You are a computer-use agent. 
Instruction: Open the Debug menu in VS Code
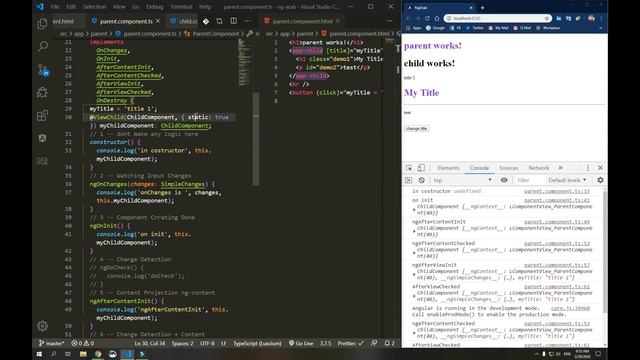click(155, 7)
